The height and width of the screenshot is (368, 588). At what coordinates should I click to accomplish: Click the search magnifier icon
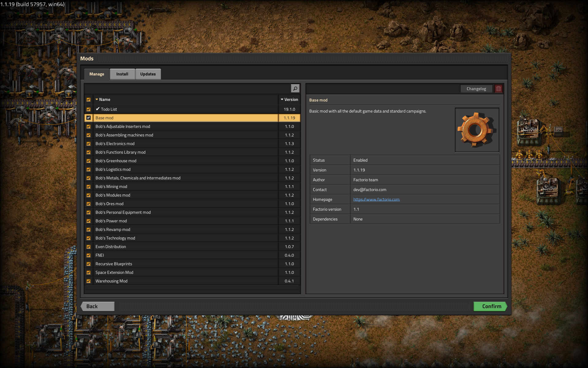click(295, 89)
